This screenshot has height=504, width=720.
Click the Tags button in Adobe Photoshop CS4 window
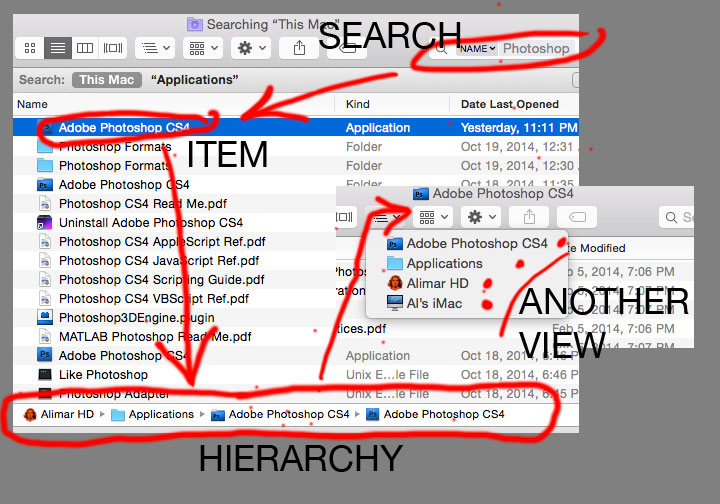[x=577, y=217]
